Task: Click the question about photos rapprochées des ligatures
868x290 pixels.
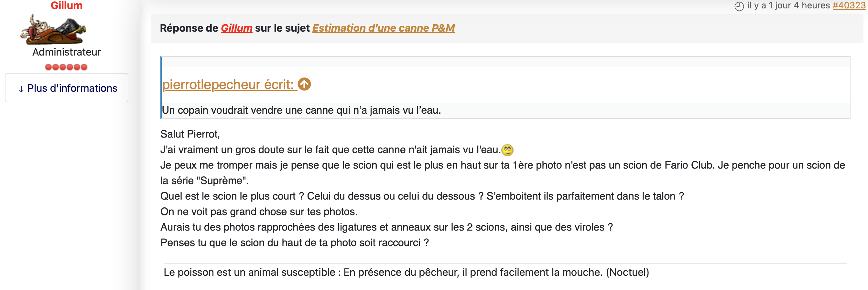Action: click(x=386, y=227)
